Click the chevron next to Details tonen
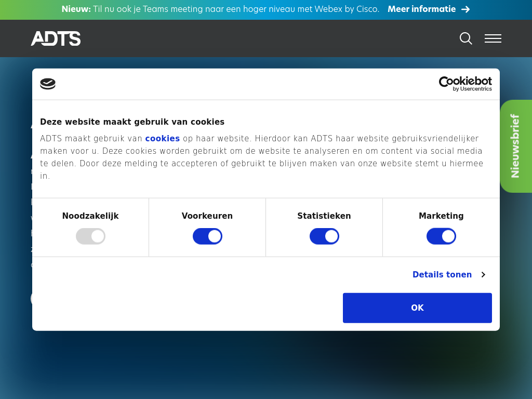 pos(483,275)
